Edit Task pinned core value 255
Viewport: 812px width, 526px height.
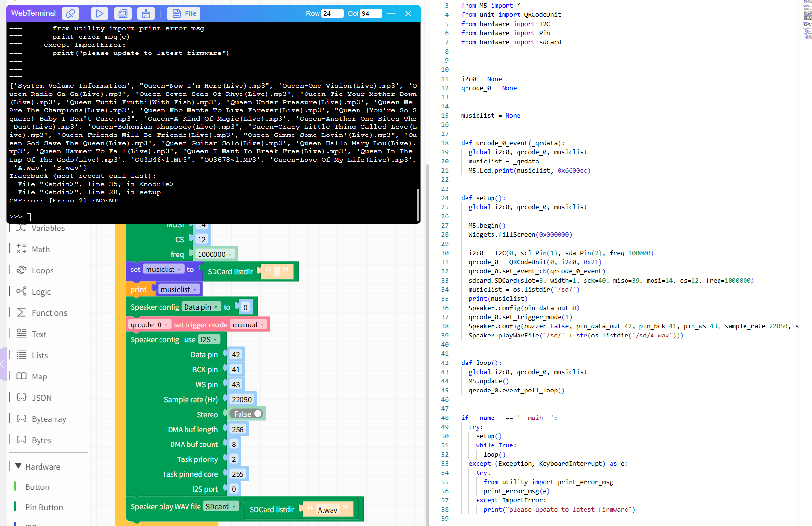point(238,474)
